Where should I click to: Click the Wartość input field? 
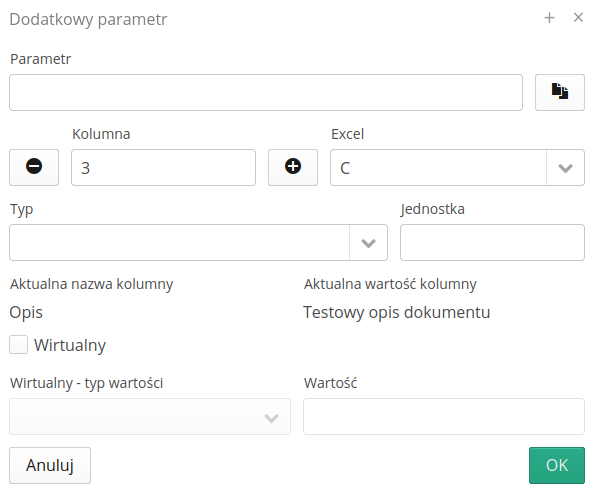(444, 416)
